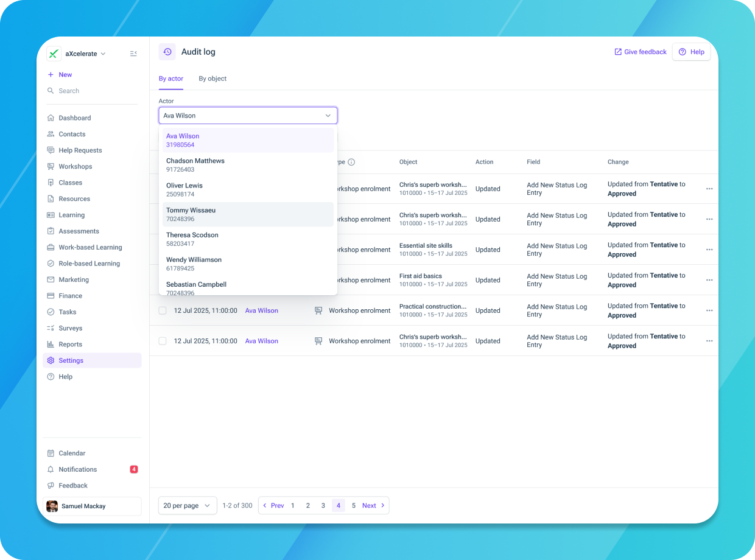The height and width of the screenshot is (560, 755).
Task: Open the Samuel Mackay profile button
Action: (x=92, y=506)
